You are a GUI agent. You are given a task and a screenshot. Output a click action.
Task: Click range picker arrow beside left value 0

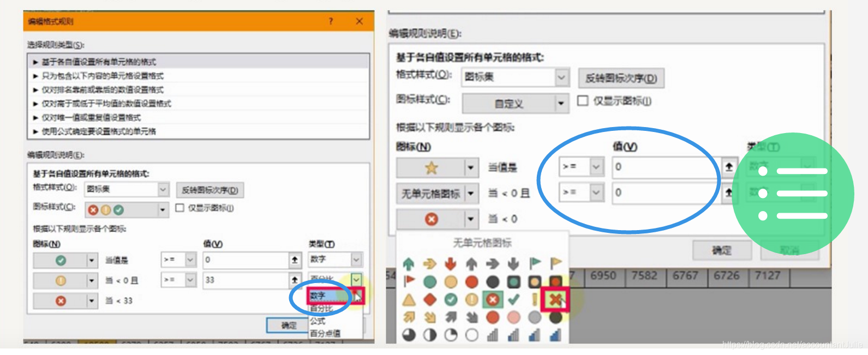coord(295,260)
